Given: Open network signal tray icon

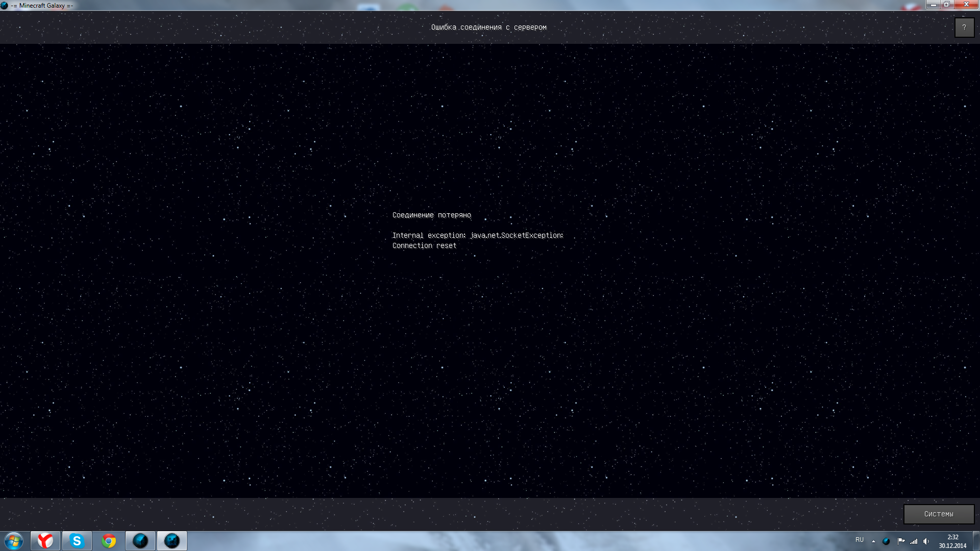Looking at the screenshot, I should coord(914,541).
